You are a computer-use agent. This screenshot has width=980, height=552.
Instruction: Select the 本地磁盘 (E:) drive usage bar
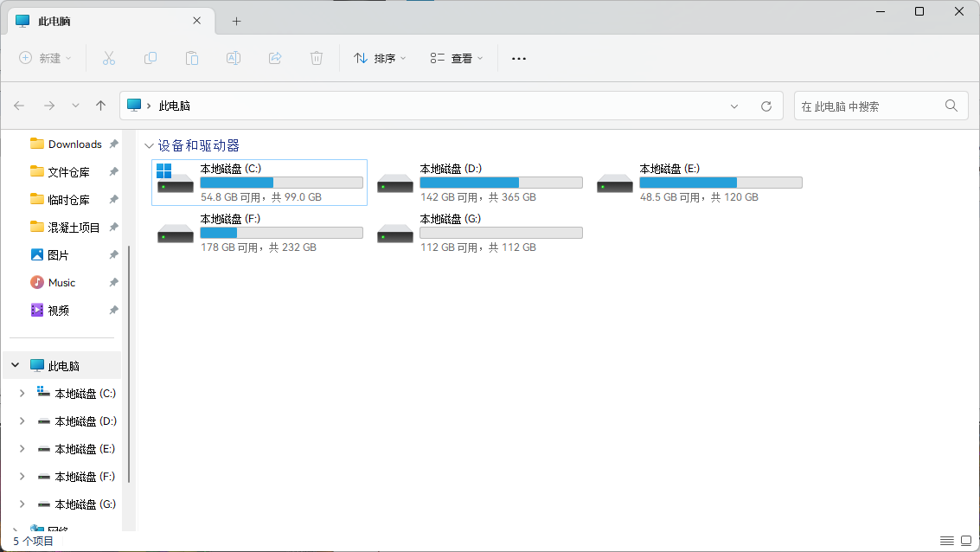(x=721, y=183)
